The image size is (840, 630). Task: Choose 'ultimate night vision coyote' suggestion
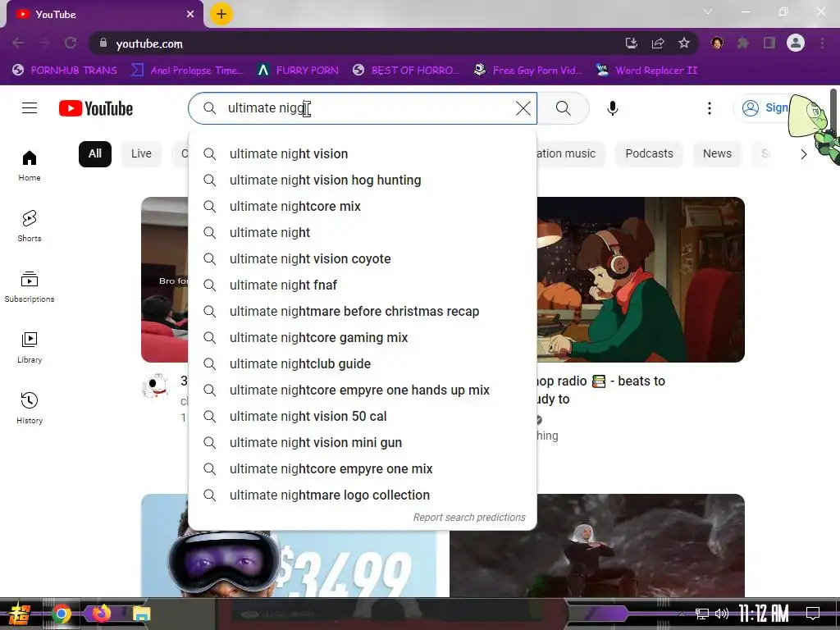coord(363,258)
